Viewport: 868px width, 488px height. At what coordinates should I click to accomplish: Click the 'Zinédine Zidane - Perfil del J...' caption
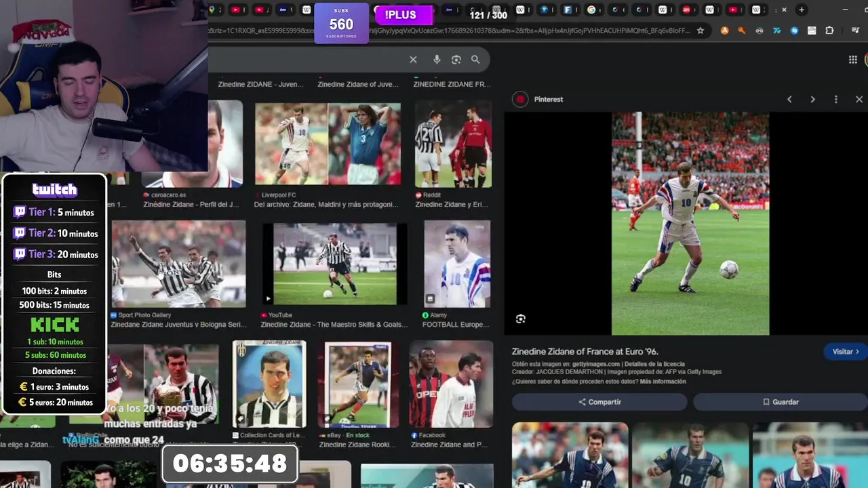click(191, 205)
